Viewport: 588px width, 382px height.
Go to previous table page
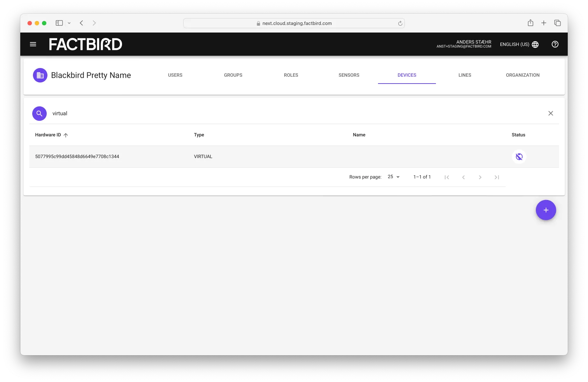click(463, 177)
